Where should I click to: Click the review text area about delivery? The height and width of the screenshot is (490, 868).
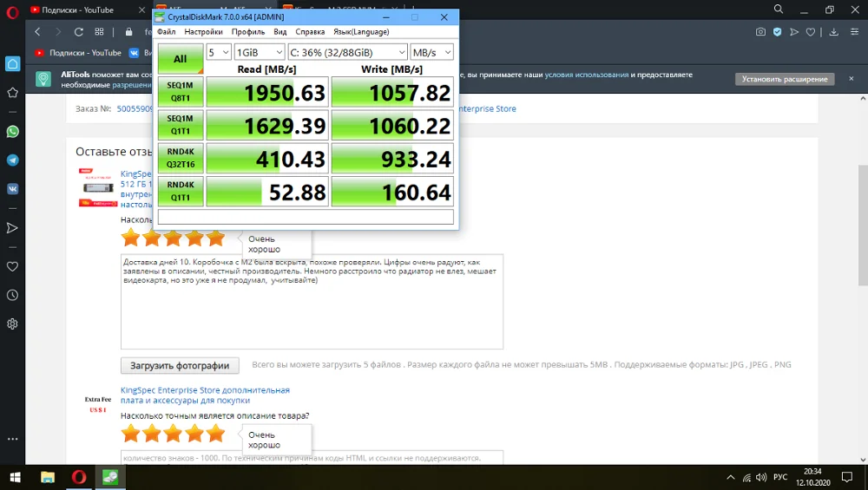(x=312, y=302)
